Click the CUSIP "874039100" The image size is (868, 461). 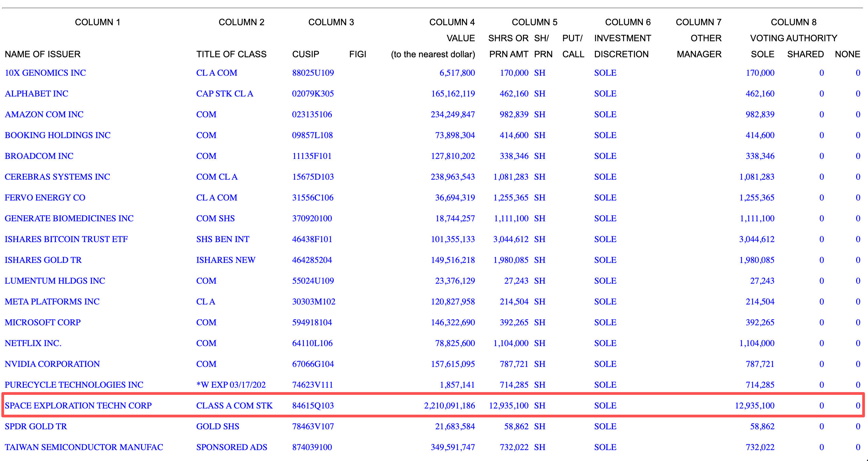tap(312, 447)
